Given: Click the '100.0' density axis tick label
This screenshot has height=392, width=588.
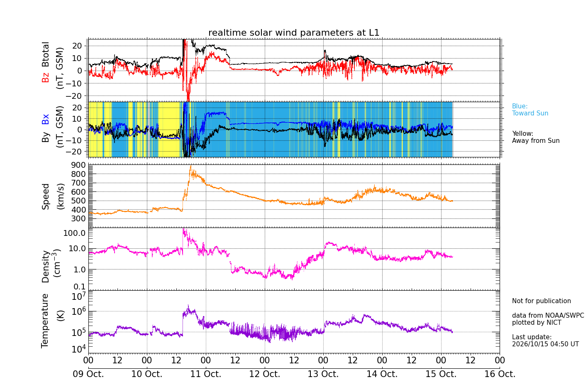Looking at the screenshot, I should 75,233.
